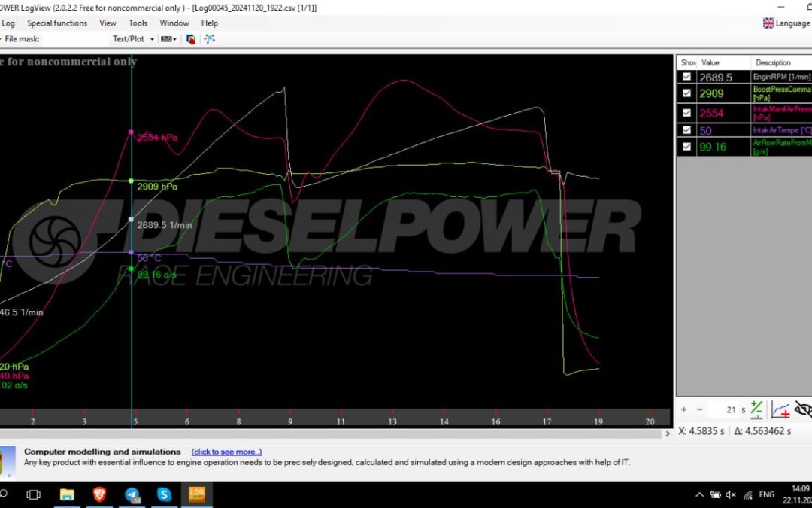Open the View menu
Viewport: 812px width, 508px height.
[x=108, y=23]
